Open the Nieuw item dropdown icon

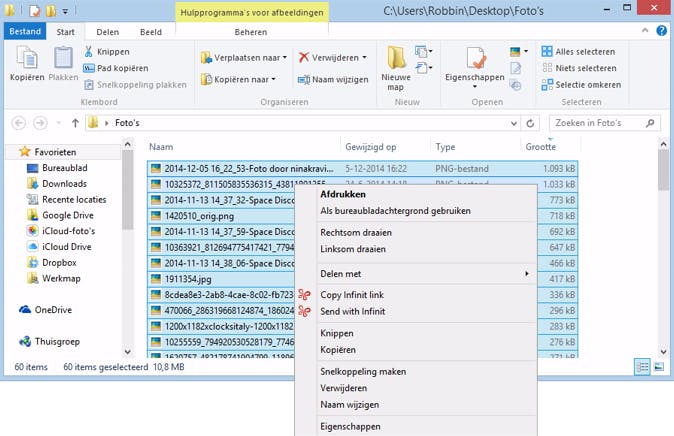point(423,52)
